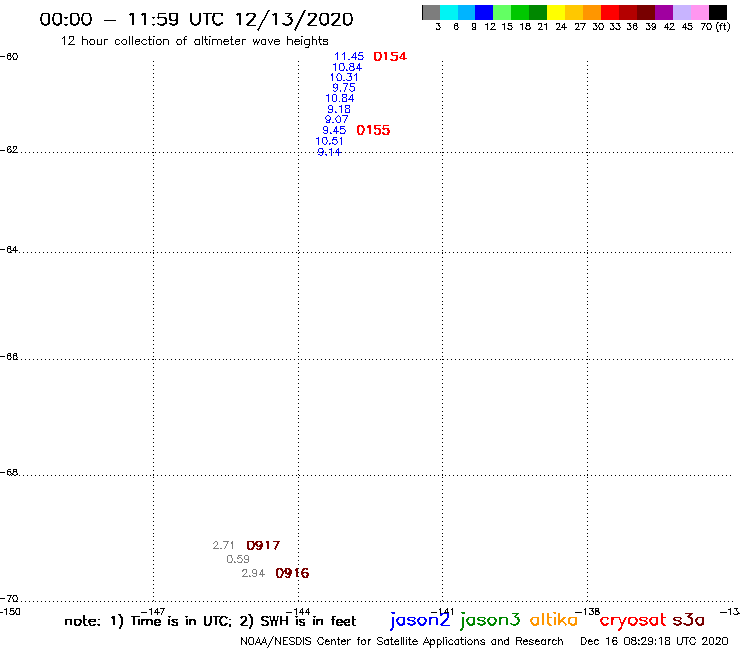The height and width of the screenshot is (650, 740).
Task: Click the 9.45 wave height reading
Action: click(x=334, y=130)
